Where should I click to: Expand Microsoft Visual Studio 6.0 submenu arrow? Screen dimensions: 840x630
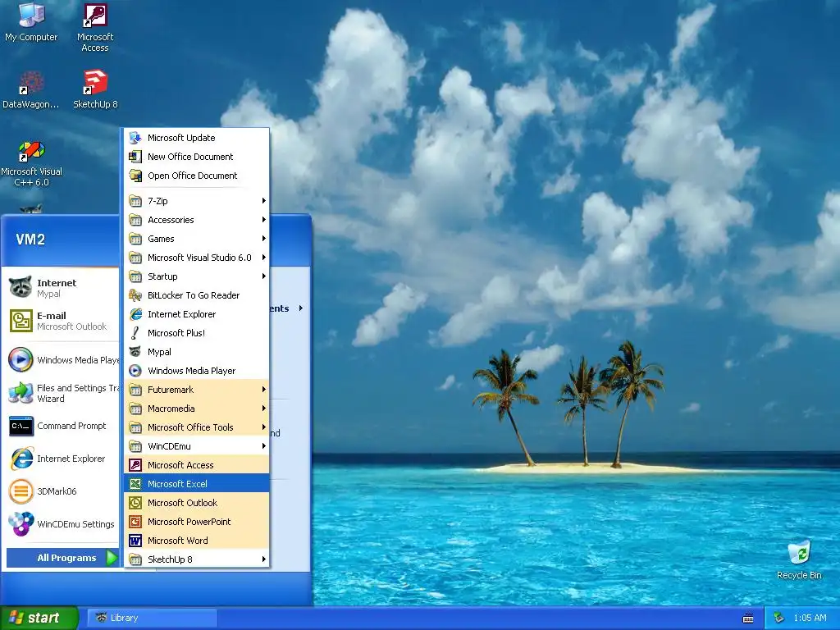[263, 257]
